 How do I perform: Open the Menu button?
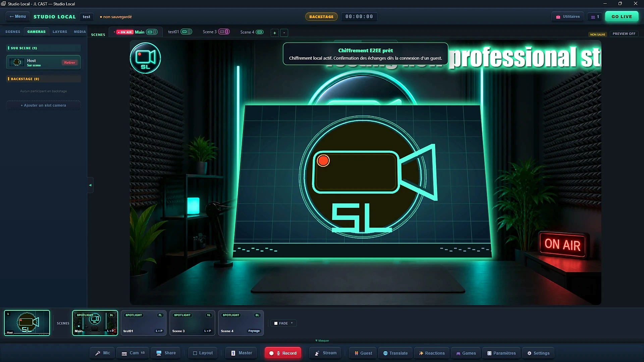point(18,16)
